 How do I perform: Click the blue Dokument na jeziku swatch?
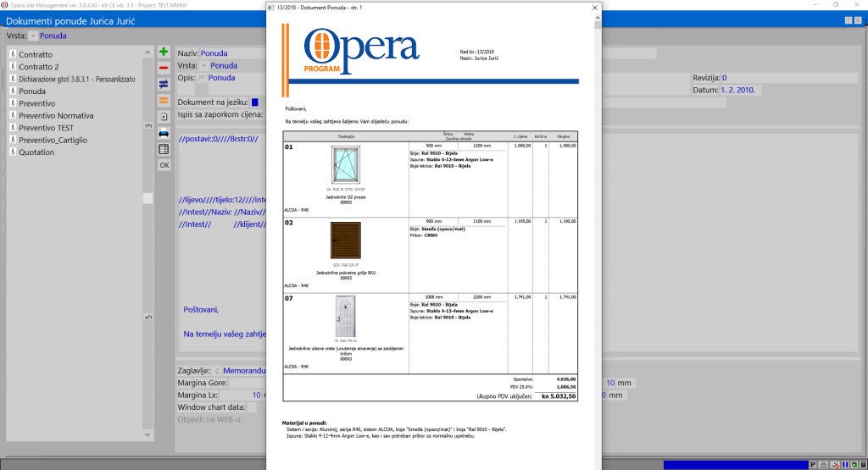(x=255, y=102)
